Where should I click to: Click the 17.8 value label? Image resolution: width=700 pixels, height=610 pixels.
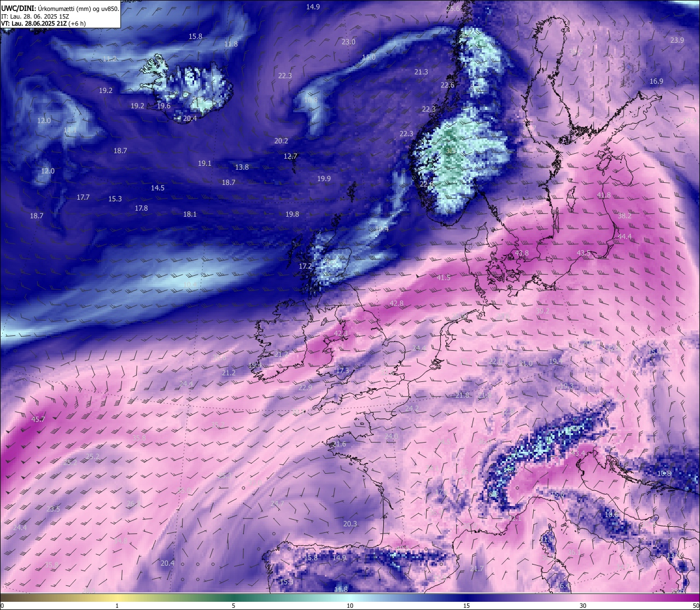tap(141, 208)
